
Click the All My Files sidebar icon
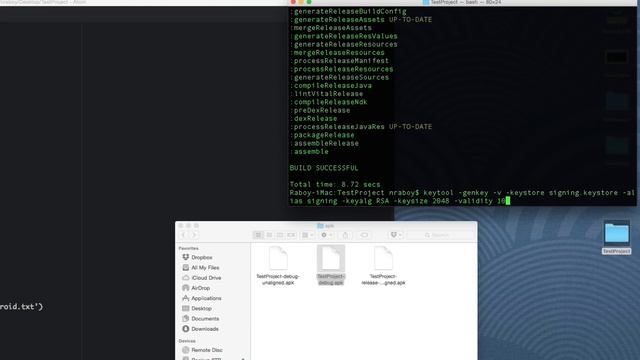[186, 267]
